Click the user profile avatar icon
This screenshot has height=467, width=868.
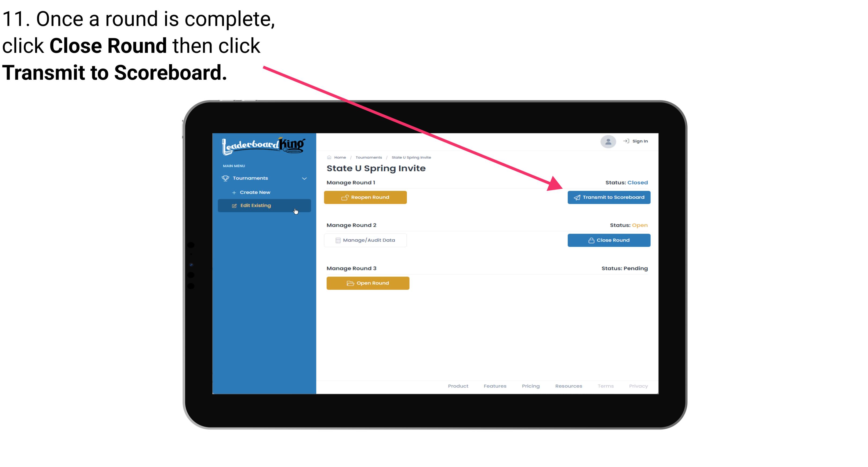(607, 142)
